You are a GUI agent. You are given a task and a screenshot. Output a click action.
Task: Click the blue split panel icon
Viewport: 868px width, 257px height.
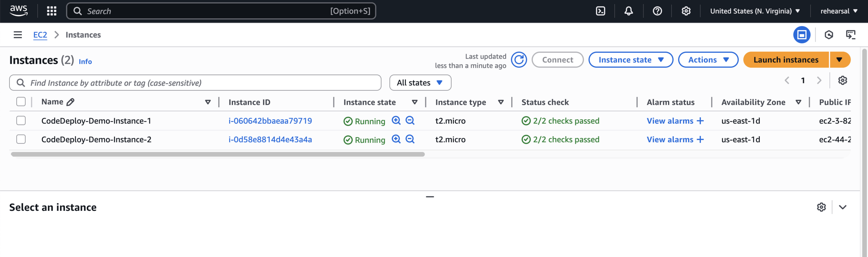[x=802, y=35]
